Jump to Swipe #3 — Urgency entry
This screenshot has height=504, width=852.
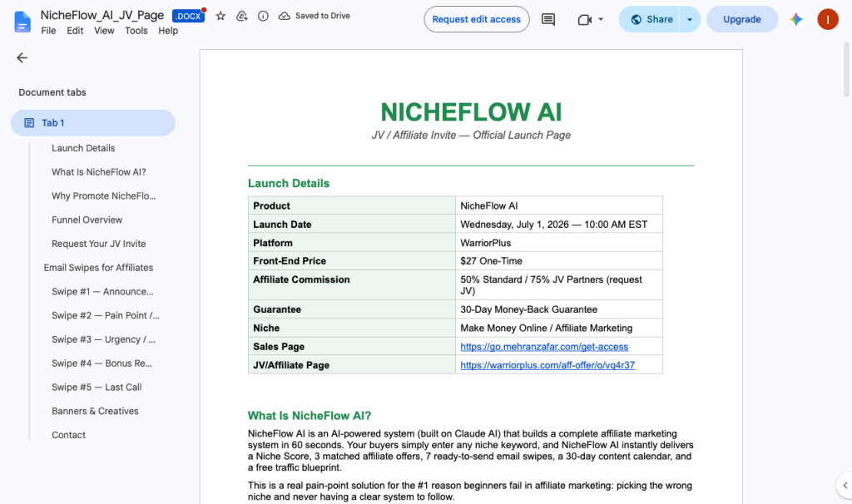click(103, 338)
